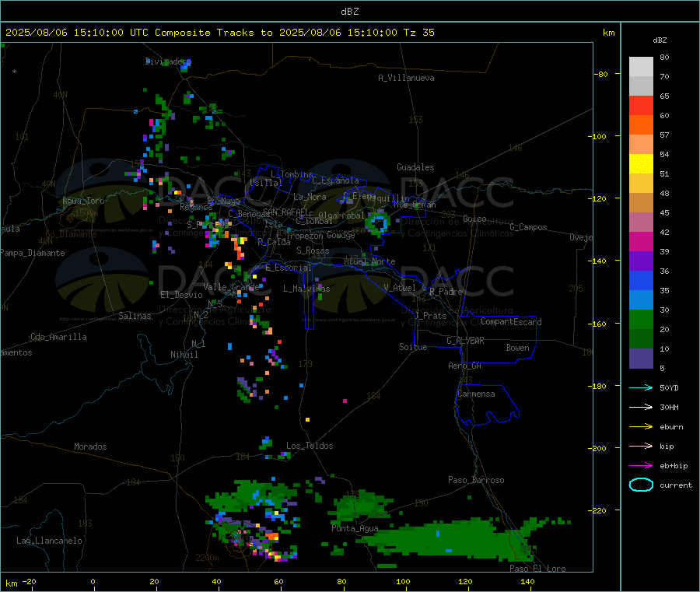The image size is (700, 592).
Task: Click the white 30HM track arrow in legend
Action: [641, 407]
